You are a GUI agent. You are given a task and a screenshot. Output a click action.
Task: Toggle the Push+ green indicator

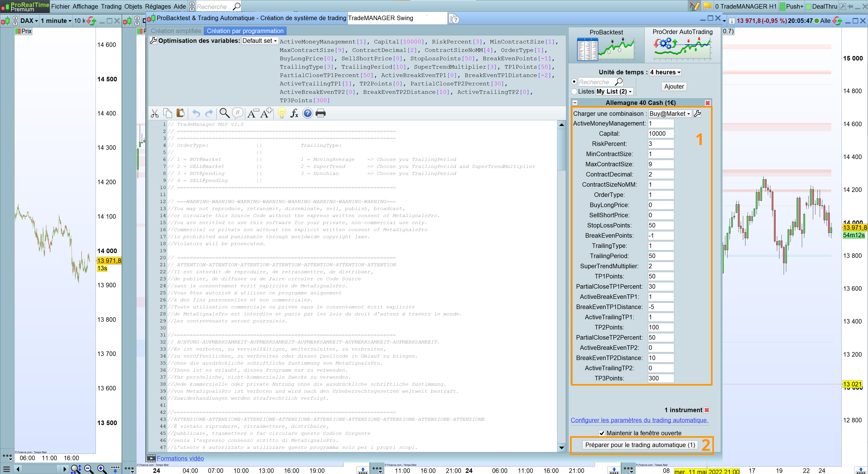click(x=782, y=6)
